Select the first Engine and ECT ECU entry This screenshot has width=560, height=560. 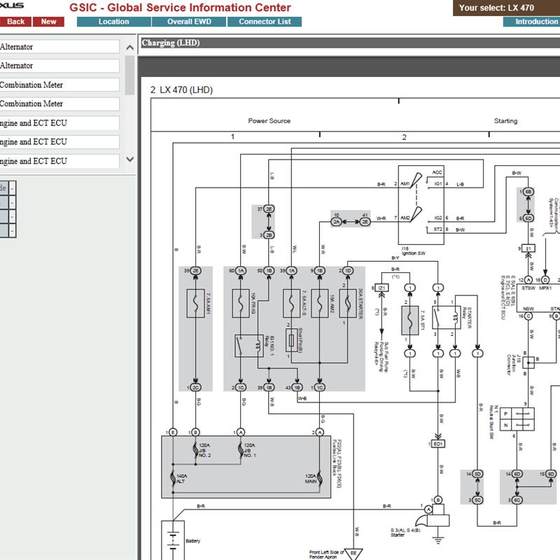[x=59, y=123]
